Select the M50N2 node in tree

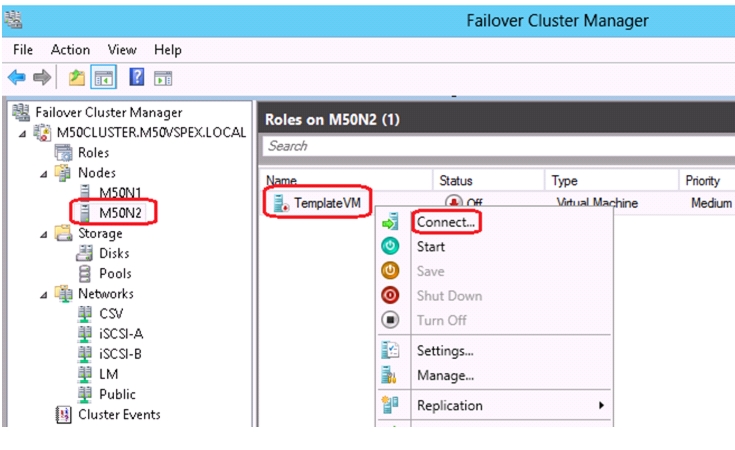point(120,213)
